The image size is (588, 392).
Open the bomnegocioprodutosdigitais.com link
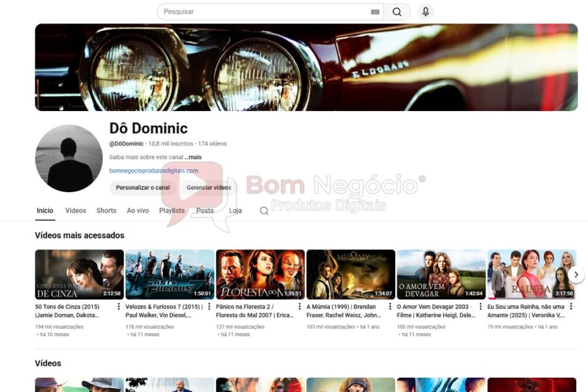tap(153, 170)
